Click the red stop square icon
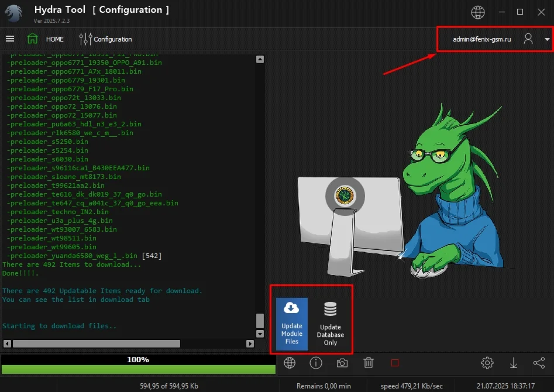This screenshot has width=554, height=392. pyautogui.click(x=395, y=363)
